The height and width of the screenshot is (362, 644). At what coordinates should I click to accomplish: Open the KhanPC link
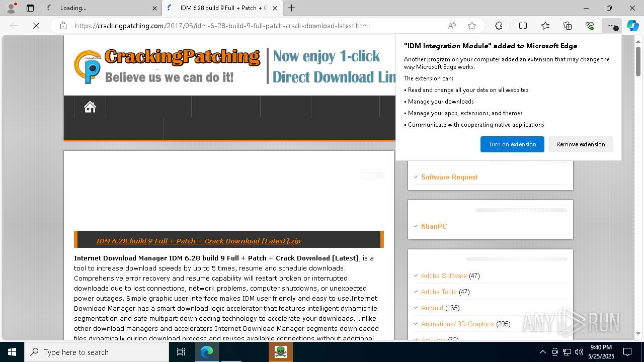[x=434, y=226]
